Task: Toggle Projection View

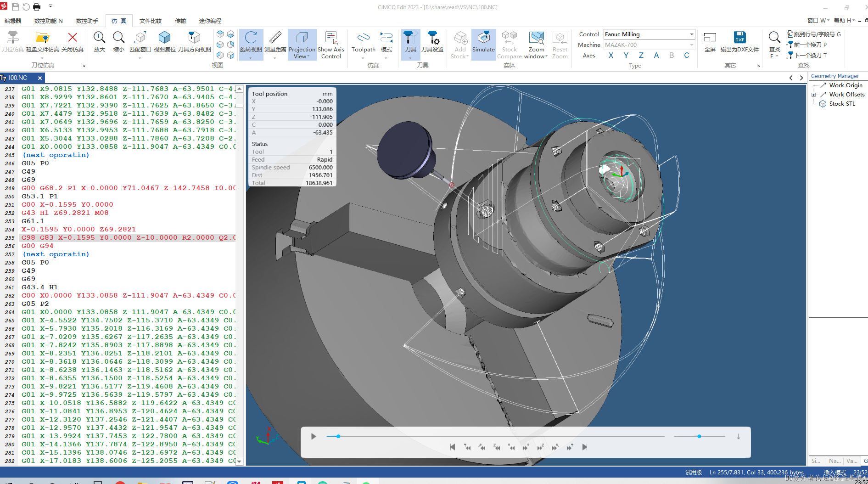Action: click(302, 45)
